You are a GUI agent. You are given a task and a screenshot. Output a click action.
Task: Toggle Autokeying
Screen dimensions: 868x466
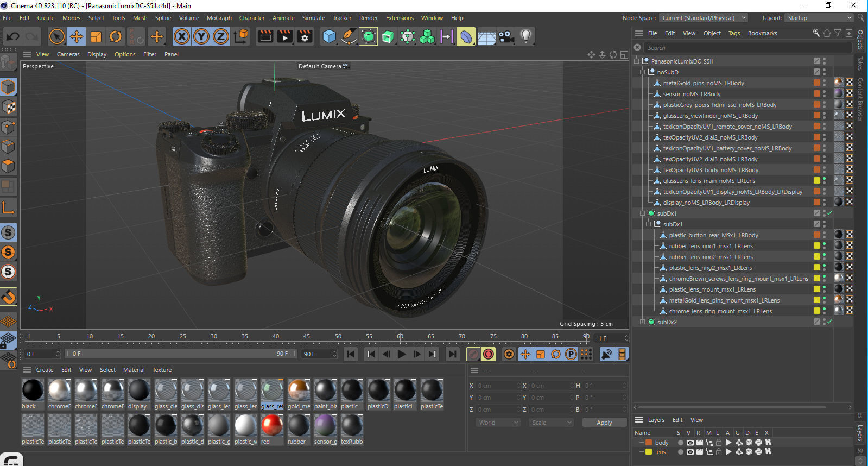489,354
